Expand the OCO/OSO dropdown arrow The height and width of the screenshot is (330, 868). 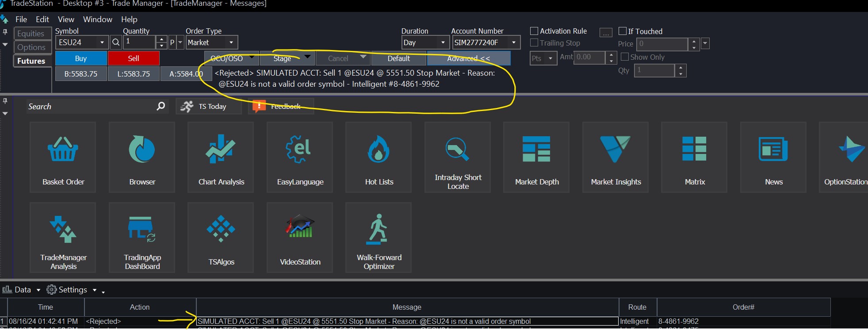pyautogui.click(x=252, y=58)
